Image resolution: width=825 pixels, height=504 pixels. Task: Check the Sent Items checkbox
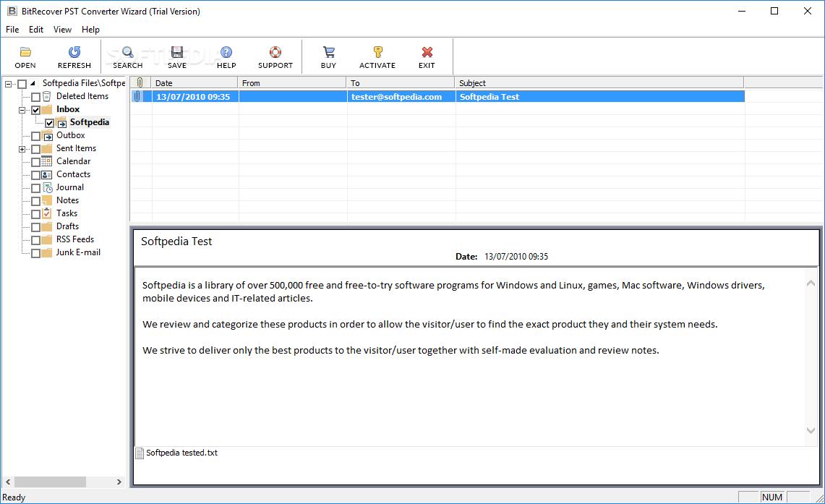35,149
